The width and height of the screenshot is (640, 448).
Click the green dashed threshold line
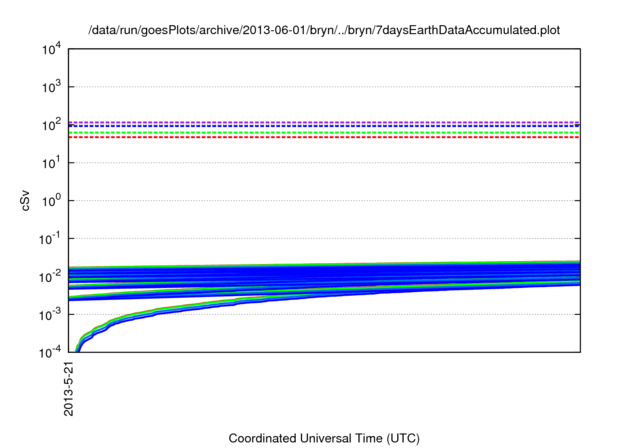pos(324,133)
